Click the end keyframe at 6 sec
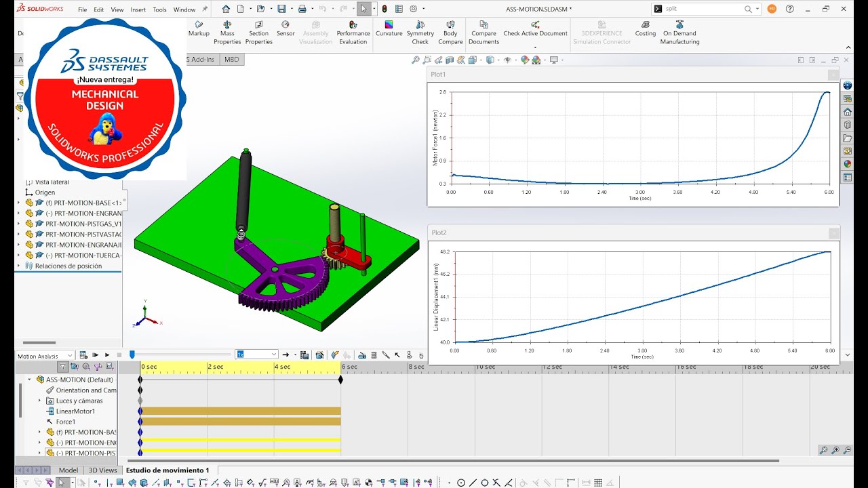This screenshot has width=868, height=488. 340,380
